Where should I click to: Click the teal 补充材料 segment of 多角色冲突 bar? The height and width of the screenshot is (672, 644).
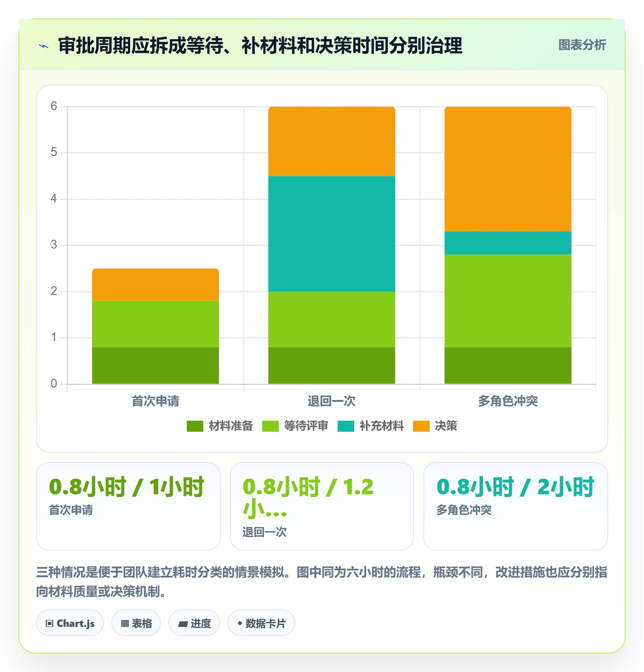508,243
